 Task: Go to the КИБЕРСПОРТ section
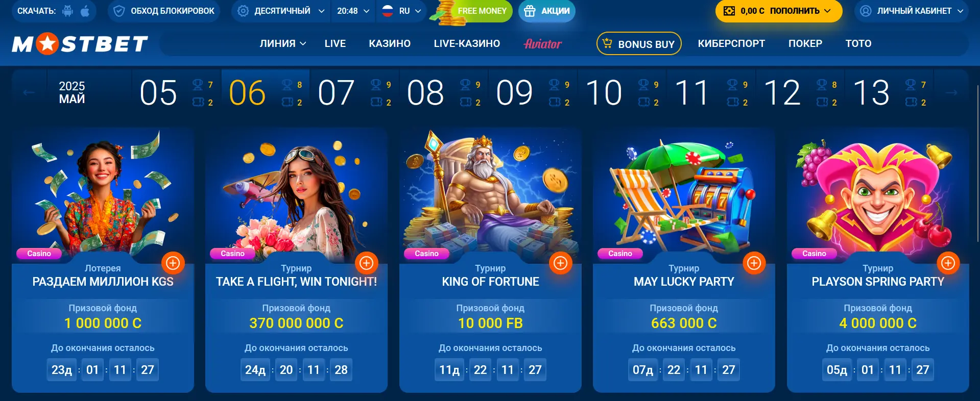[x=731, y=44]
